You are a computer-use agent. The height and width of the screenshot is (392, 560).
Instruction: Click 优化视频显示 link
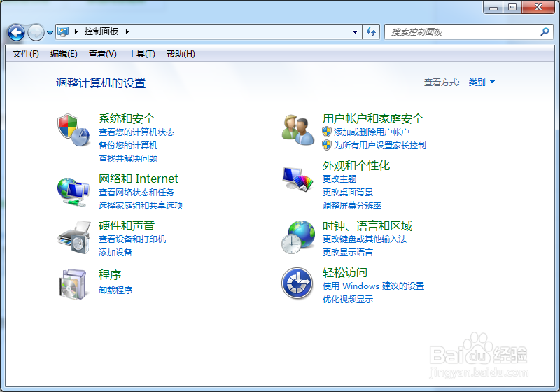[348, 299]
